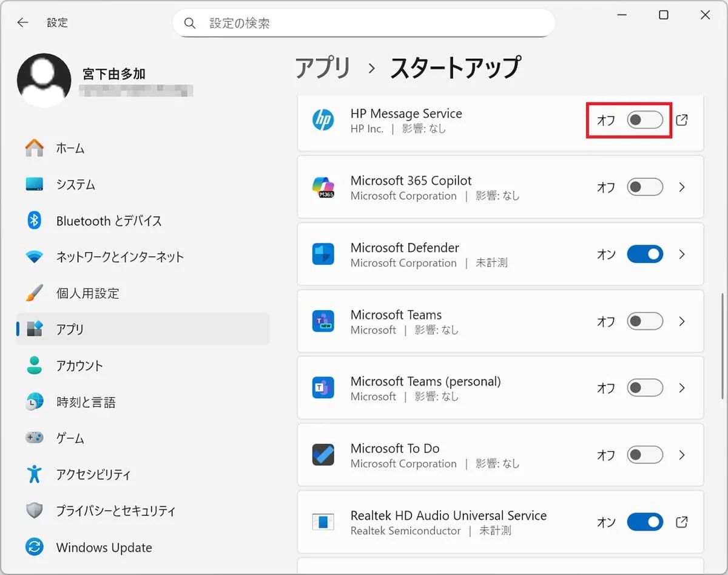The height and width of the screenshot is (575, 728).
Task: Disable the Microsoft Defender startup toggle
Action: (x=645, y=254)
